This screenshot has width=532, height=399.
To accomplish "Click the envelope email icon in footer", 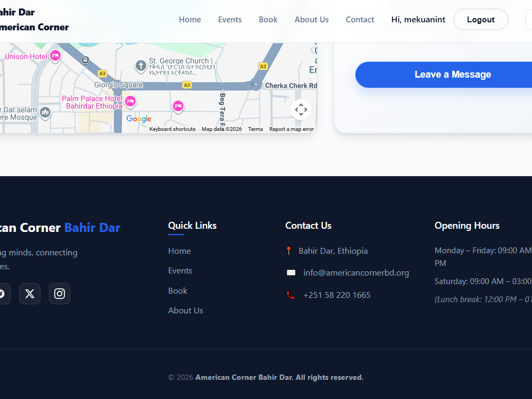I will coord(291,273).
